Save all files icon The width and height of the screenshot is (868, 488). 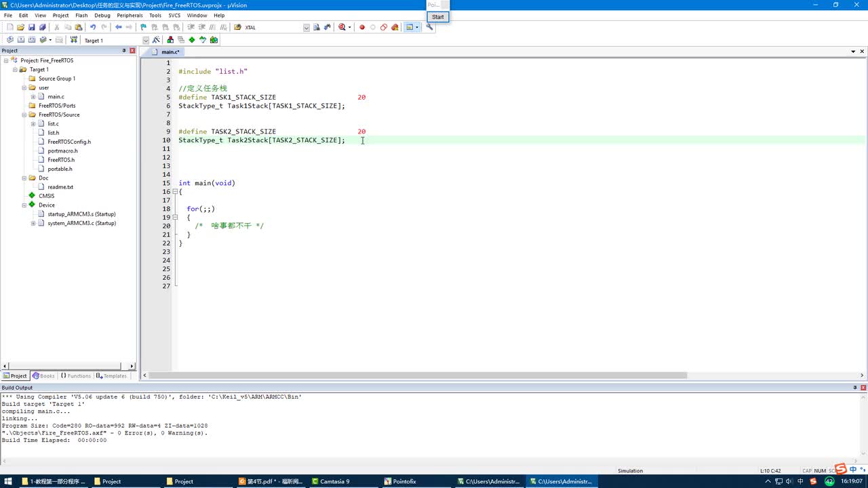42,27
